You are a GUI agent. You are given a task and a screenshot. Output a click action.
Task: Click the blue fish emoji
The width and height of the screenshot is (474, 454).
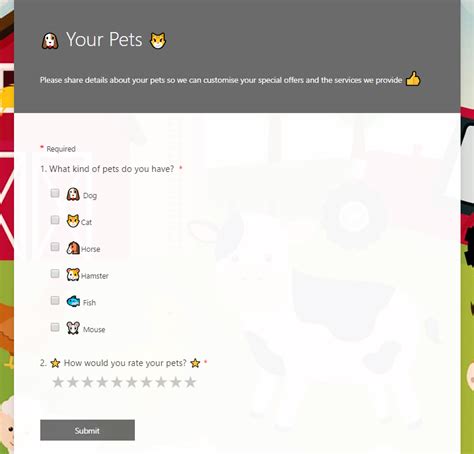point(73,301)
